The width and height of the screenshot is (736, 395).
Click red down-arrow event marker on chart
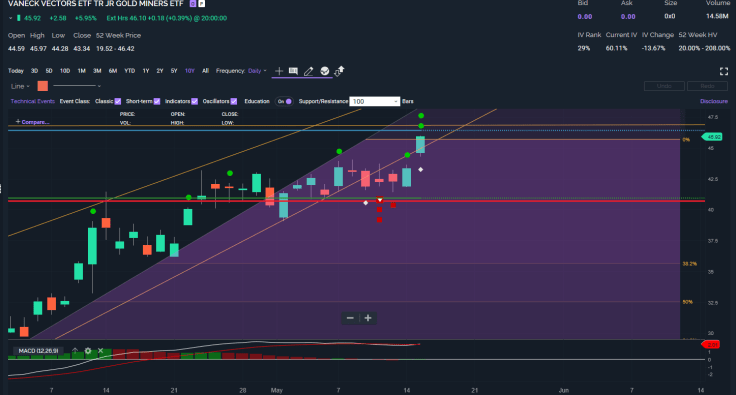pos(380,200)
